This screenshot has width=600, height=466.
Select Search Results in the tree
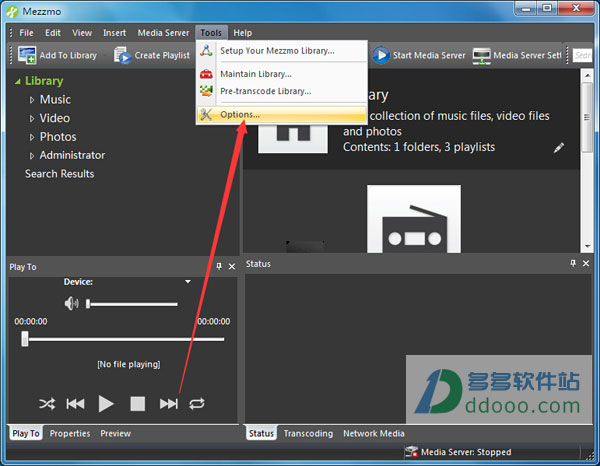click(x=59, y=174)
